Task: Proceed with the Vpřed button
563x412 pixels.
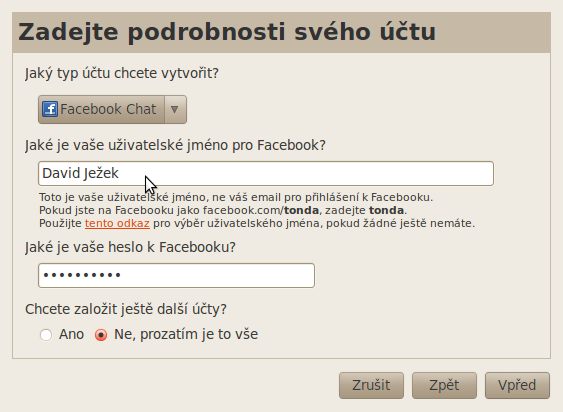Action: (517, 385)
